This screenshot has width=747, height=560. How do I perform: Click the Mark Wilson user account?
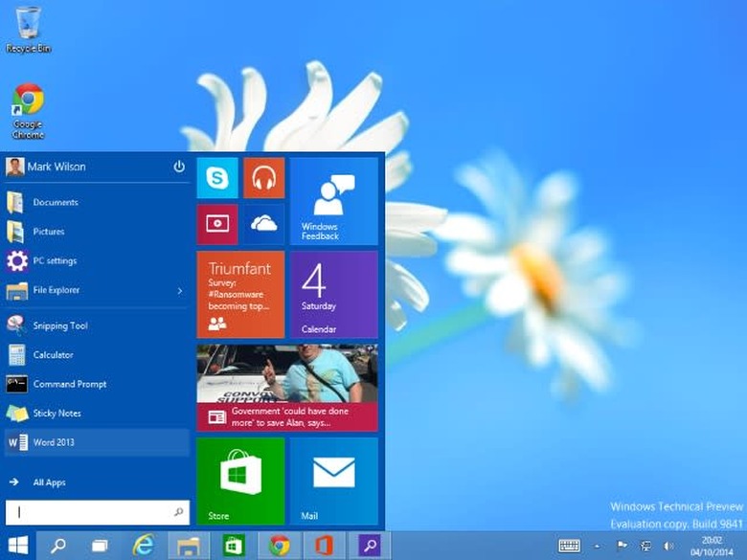pyautogui.click(x=56, y=167)
